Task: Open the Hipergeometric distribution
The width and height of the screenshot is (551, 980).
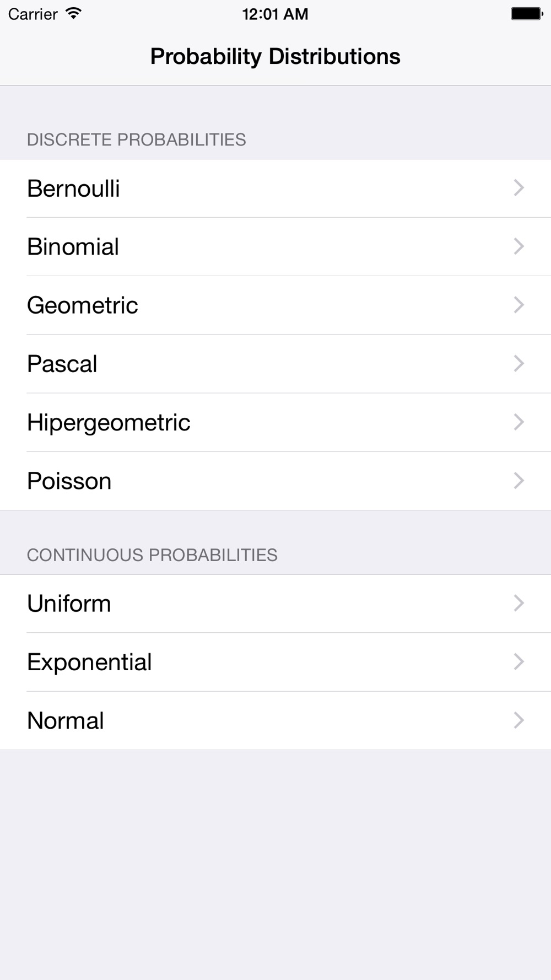Action: click(x=275, y=423)
